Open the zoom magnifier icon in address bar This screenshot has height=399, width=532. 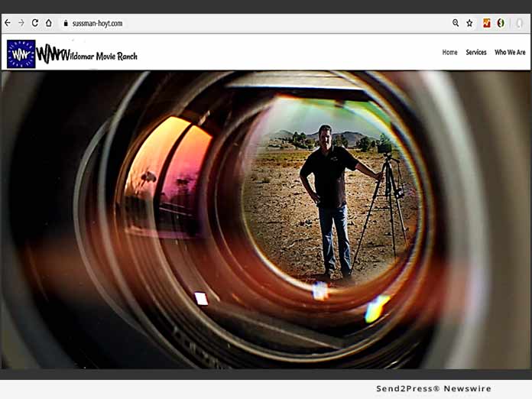coord(456,23)
